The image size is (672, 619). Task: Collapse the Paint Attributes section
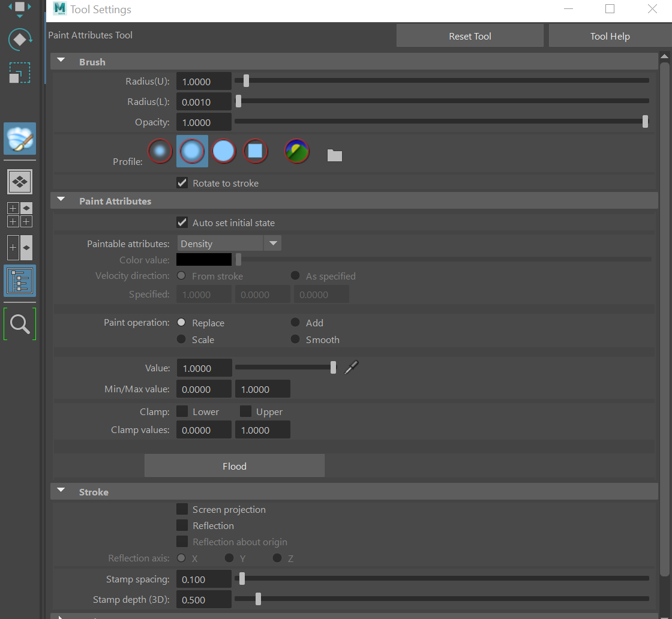pos(61,200)
